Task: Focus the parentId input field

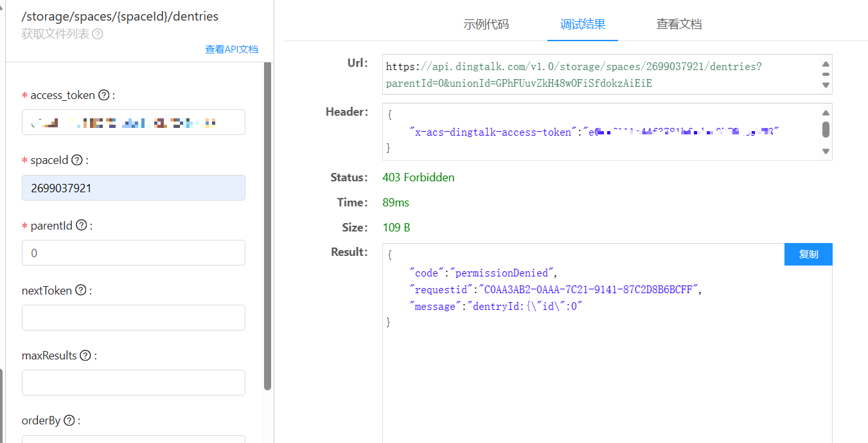Action: (134, 253)
